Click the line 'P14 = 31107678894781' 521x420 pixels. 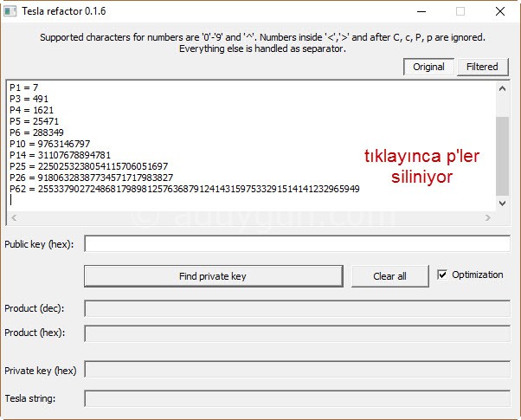point(60,155)
